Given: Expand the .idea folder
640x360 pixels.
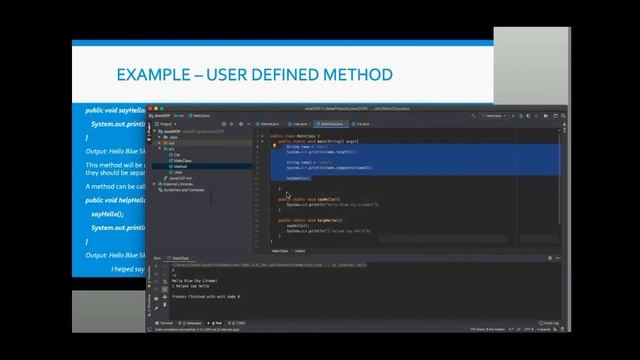Looking at the screenshot, I should (159, 137).
